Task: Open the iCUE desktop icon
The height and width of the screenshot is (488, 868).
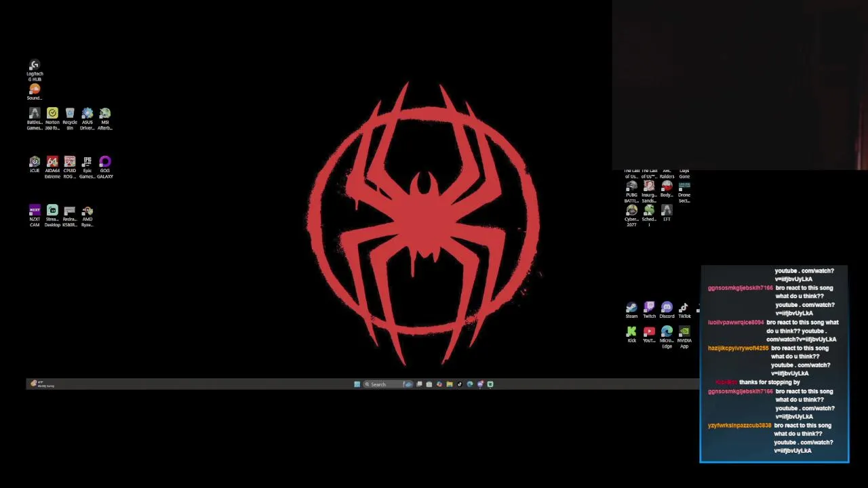Action: (35, 165)
